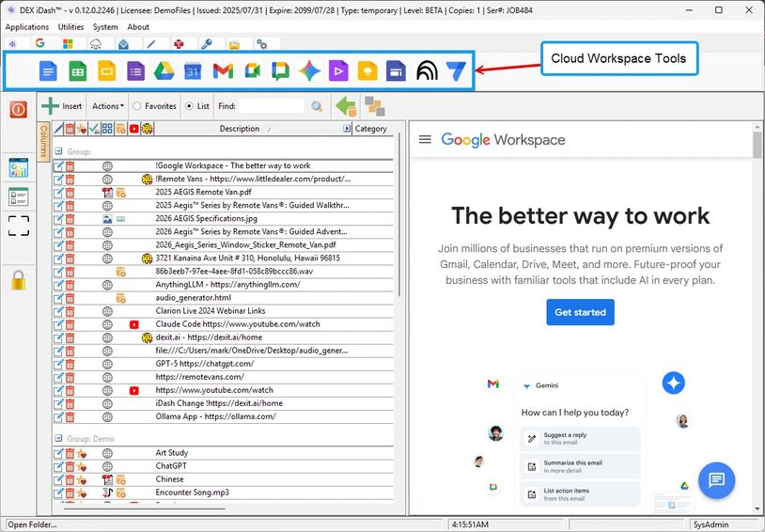Select the Encounter Song.mp3 row
This screenshot has height=532, width=765.
223,493
